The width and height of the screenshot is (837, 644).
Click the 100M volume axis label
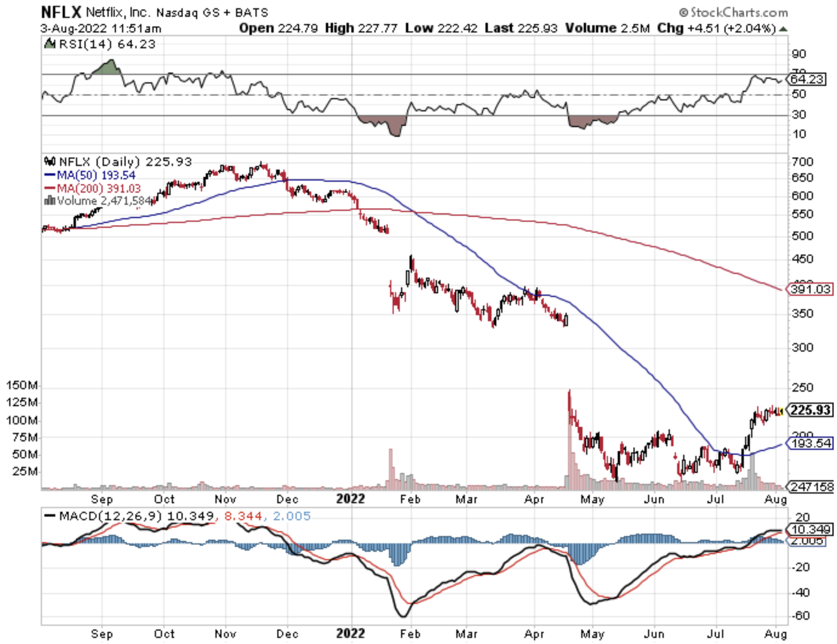(22, 420)
